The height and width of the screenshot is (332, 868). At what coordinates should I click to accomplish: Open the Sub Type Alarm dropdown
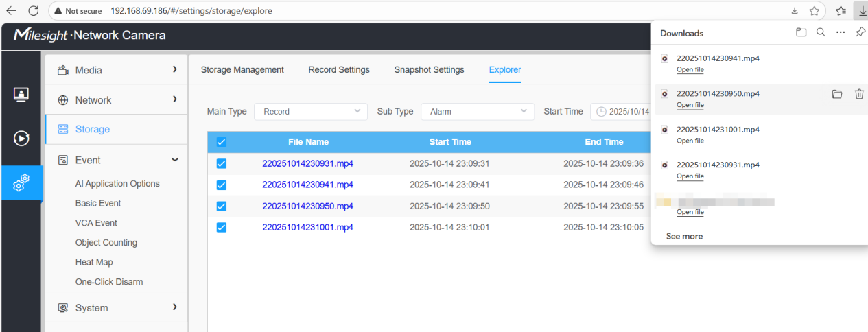coord(478,111)
